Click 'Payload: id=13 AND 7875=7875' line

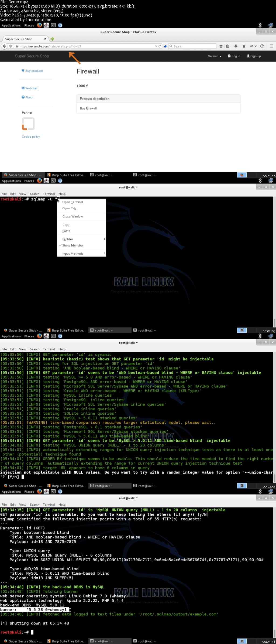43,541
